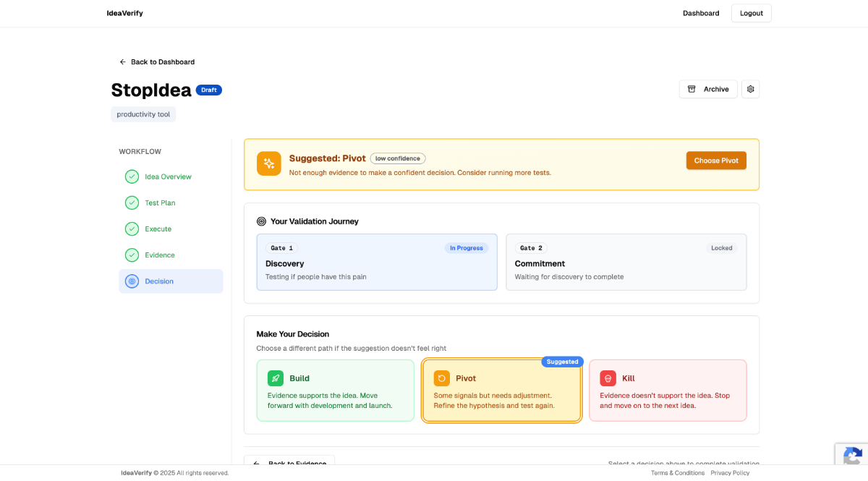Go to the Execute workflow step
This screenshot has height=481, width=868.
click(158, 229)
